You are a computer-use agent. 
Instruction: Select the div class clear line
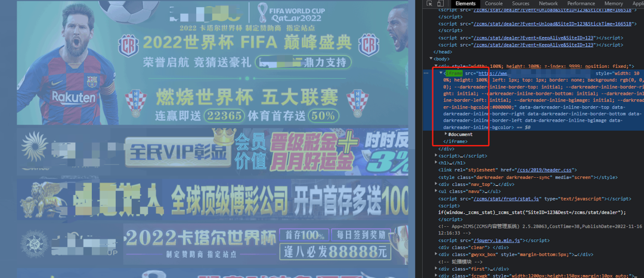click(473, 247)
